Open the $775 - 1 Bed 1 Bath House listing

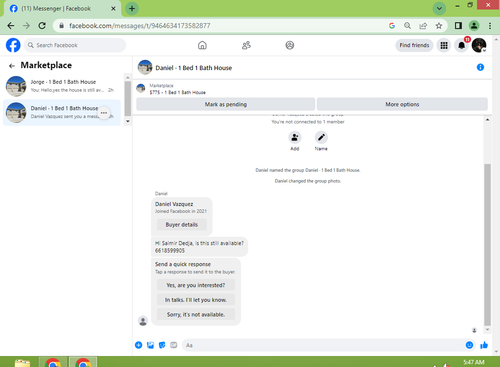point(178,92)
